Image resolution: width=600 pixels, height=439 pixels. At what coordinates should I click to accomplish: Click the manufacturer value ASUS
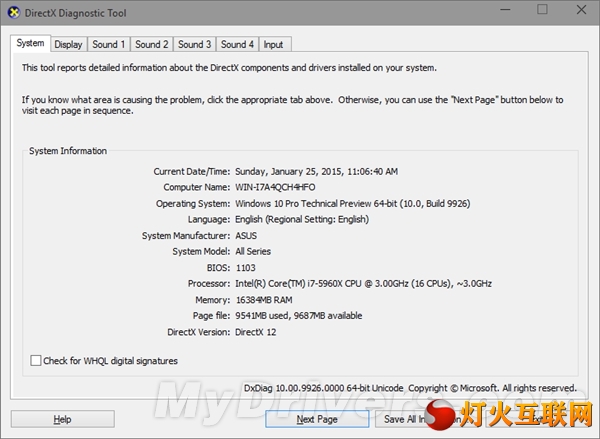[x=246, y=235]
